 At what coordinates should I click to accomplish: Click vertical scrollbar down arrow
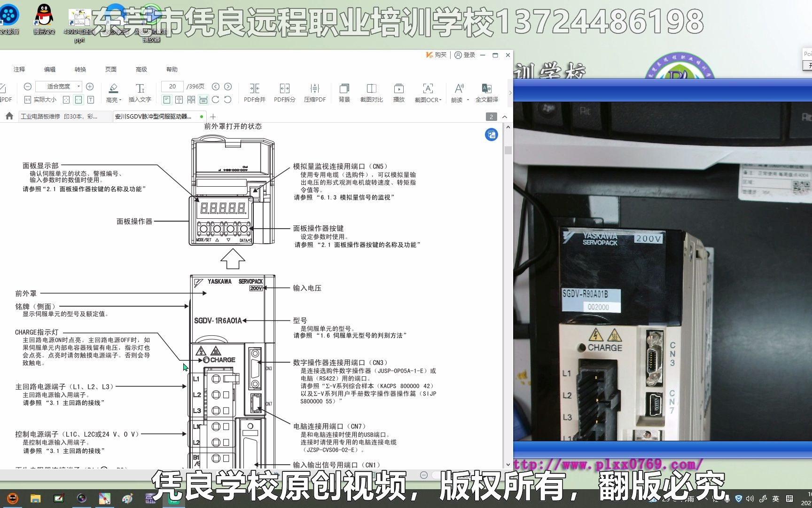508,464
